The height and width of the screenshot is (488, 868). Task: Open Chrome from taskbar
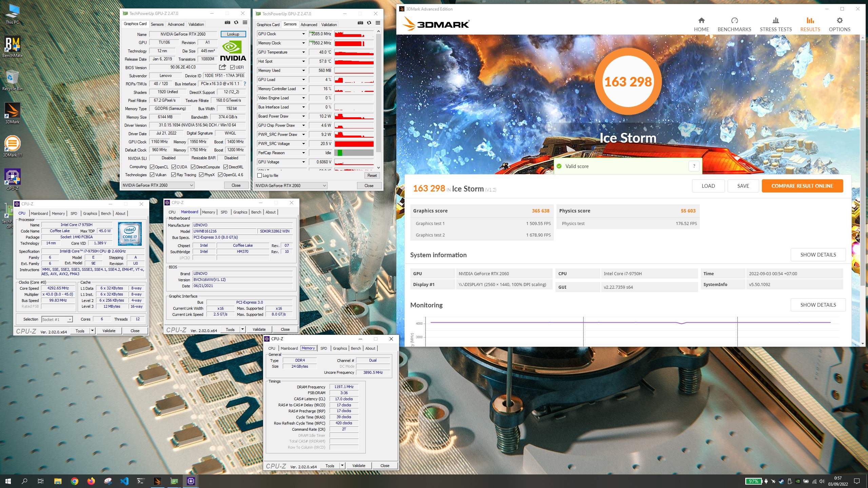[75, 481]
